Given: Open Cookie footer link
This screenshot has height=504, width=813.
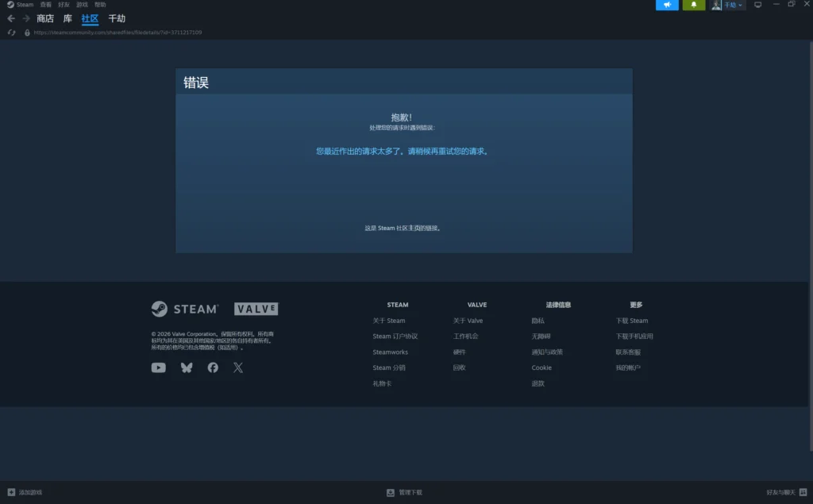Looking at the screenshot, I should (541, 367).
